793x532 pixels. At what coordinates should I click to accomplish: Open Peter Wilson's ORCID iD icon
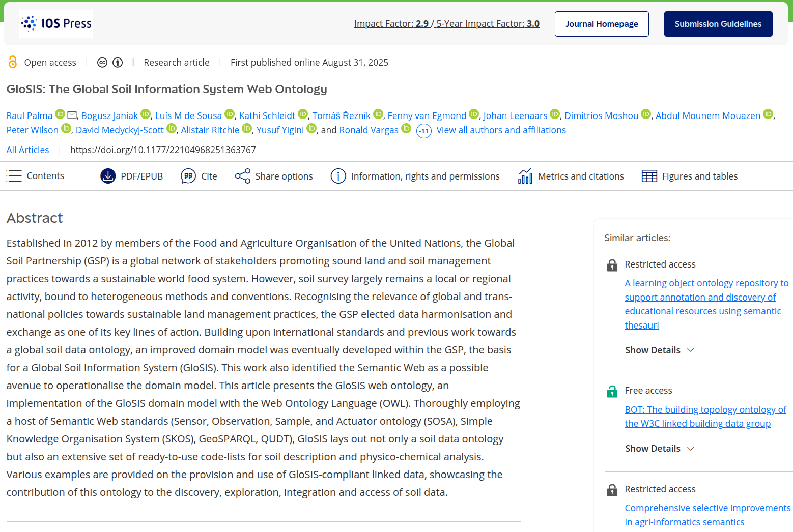coord(66,128)
